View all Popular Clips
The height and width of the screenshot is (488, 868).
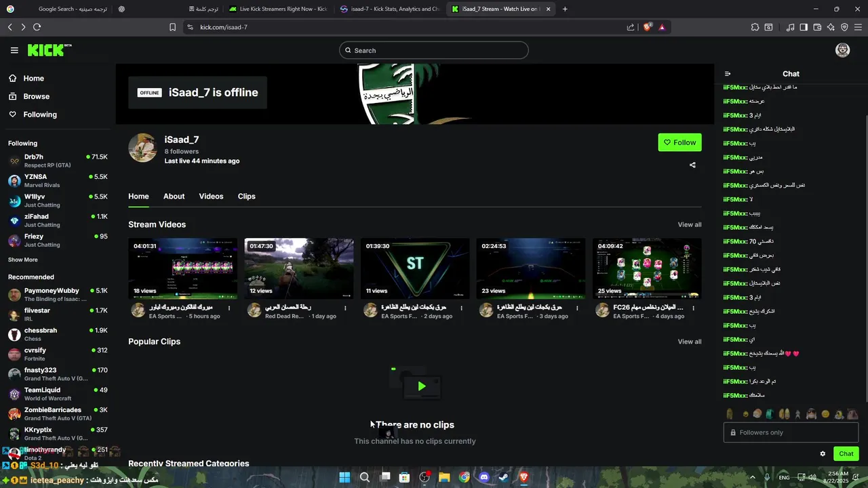pyautogui.click(x=690, y=342)
